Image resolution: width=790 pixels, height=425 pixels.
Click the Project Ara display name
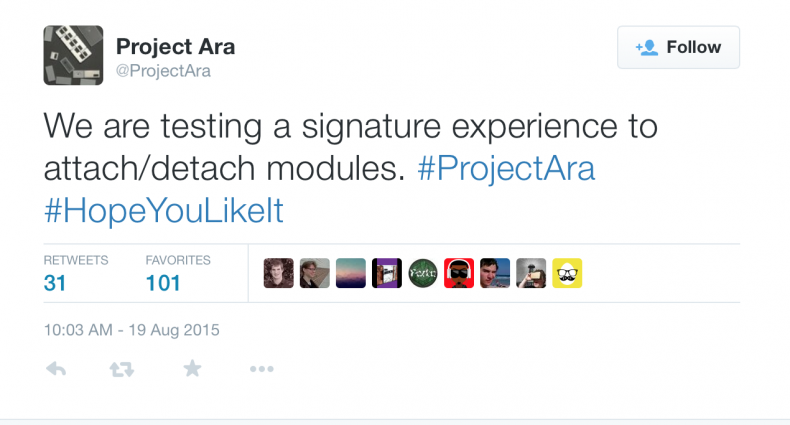(x=176, y=46)
